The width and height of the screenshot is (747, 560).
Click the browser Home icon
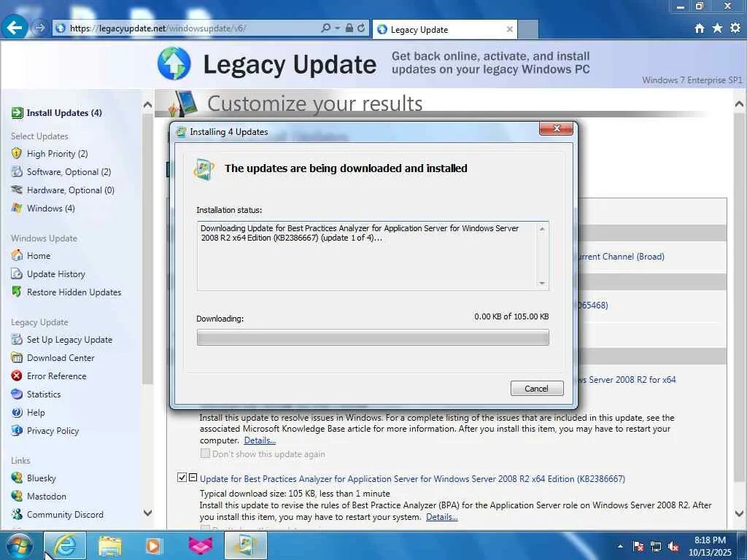[700, 28]
